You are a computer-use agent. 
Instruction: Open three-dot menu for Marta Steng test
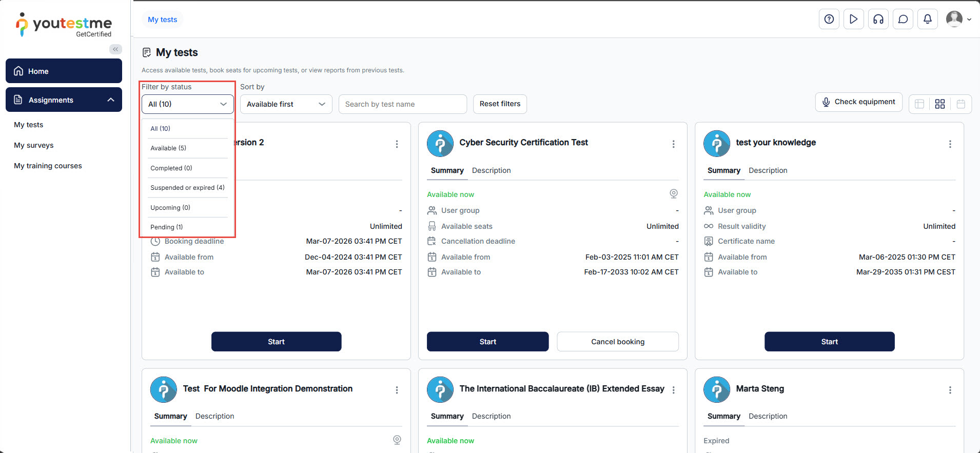pyautogui.click(x=950, y=390)
